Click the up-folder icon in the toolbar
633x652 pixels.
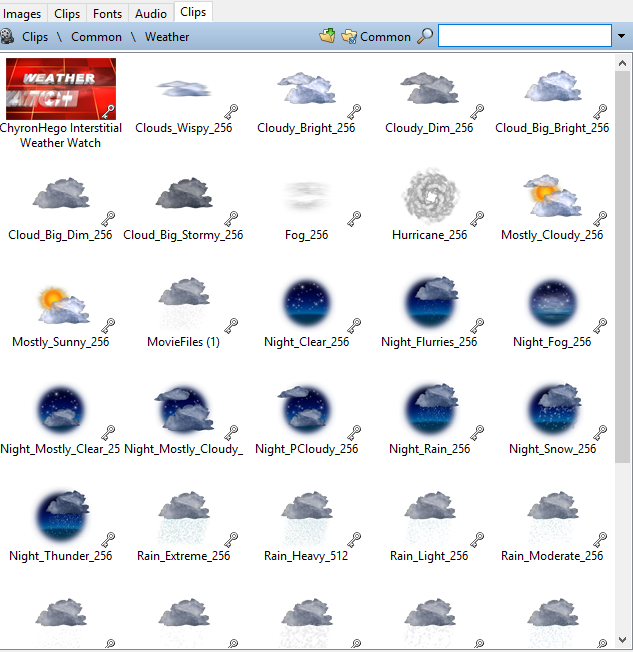[x=327, y=36]
